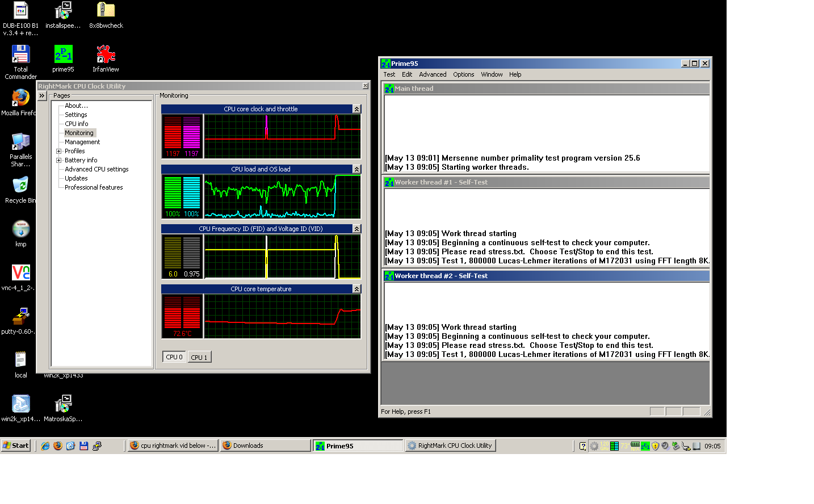Expand the Profiles tree node
The height and width of the screenshot is (504, 814).
pos(58,151)
